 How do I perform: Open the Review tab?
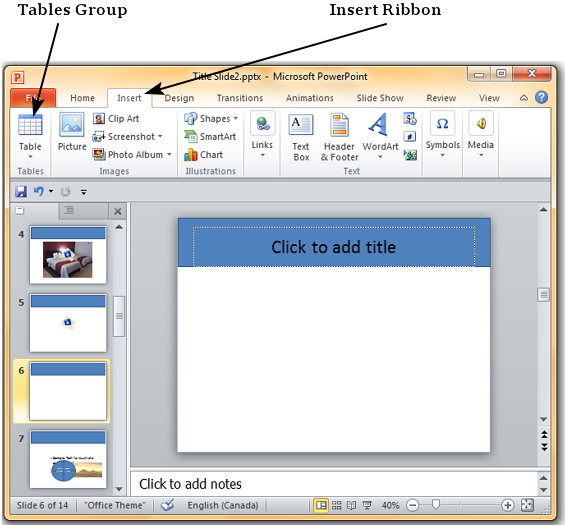tap(441, 98)
